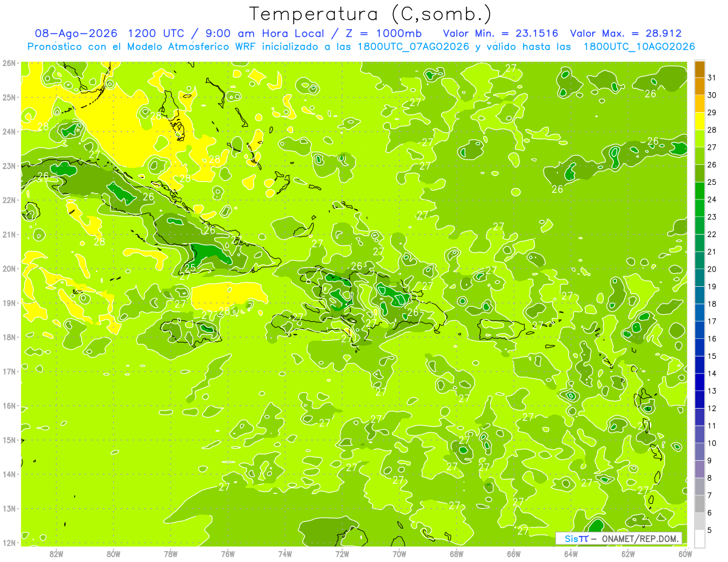Image resolution: width=728 pixels, height=562 pixels.
Task: Click the "72W" longitude axis label
Action: [342, 554]
